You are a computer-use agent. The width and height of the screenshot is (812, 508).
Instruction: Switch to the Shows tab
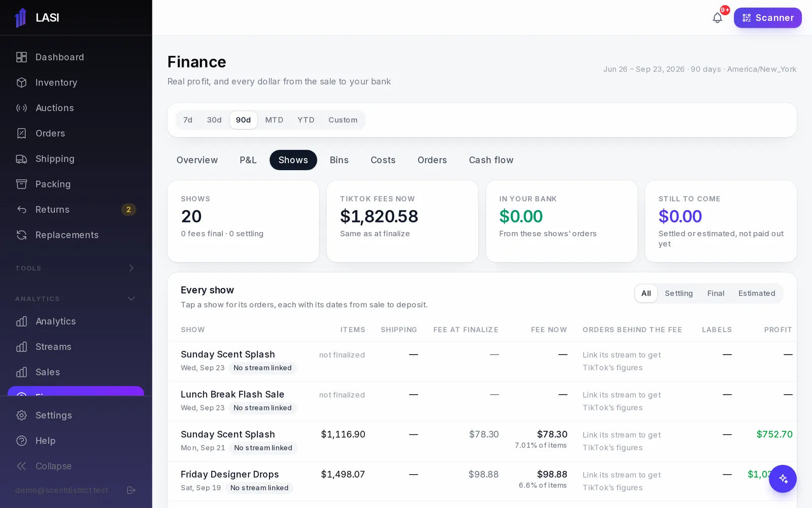293,160
